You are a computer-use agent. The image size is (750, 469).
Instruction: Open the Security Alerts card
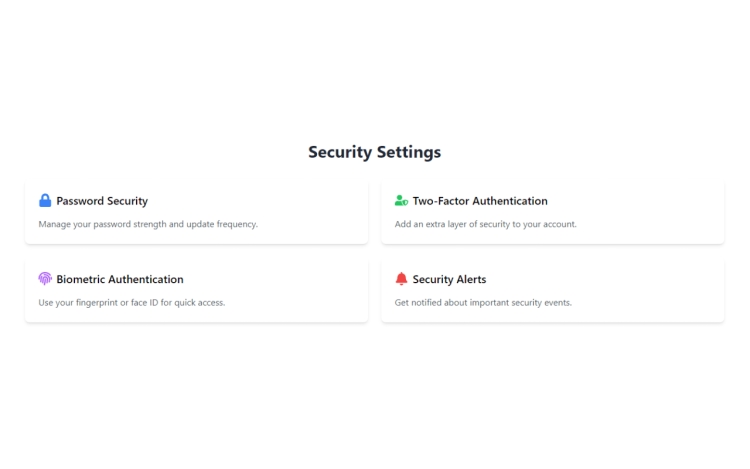[552, 291]
